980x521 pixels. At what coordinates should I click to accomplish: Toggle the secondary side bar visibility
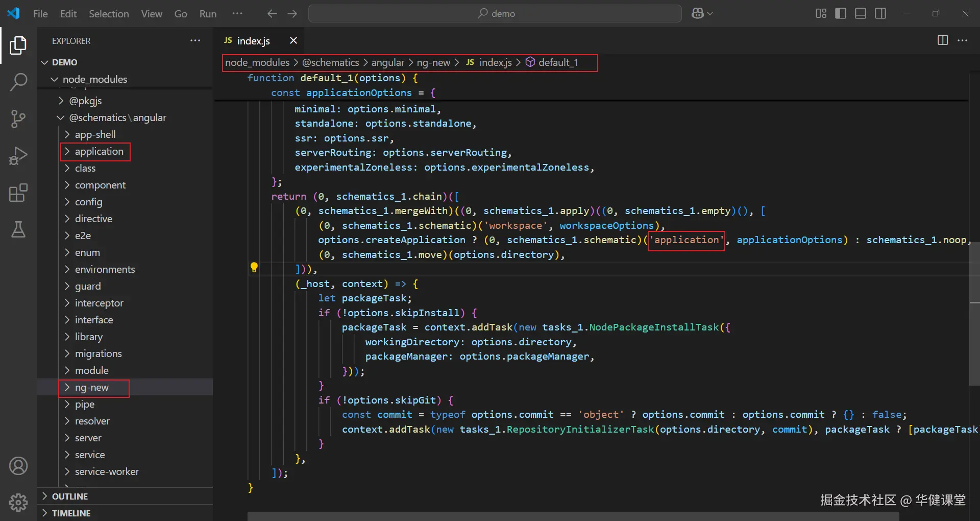[880, 13]
